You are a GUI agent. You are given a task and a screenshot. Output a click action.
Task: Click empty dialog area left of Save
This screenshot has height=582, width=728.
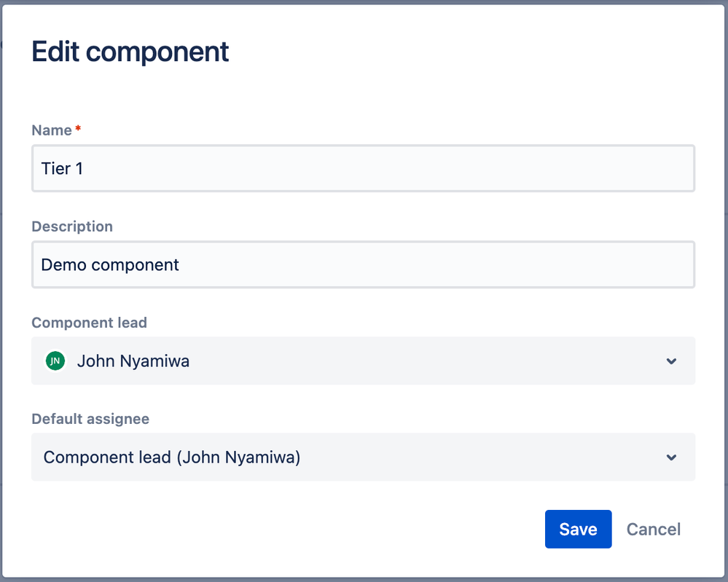288,529
